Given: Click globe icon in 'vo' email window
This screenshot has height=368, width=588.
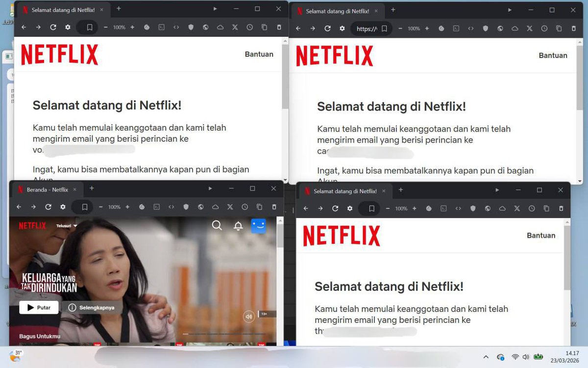Looking at the screenshot, I should (x=206, y=27).
